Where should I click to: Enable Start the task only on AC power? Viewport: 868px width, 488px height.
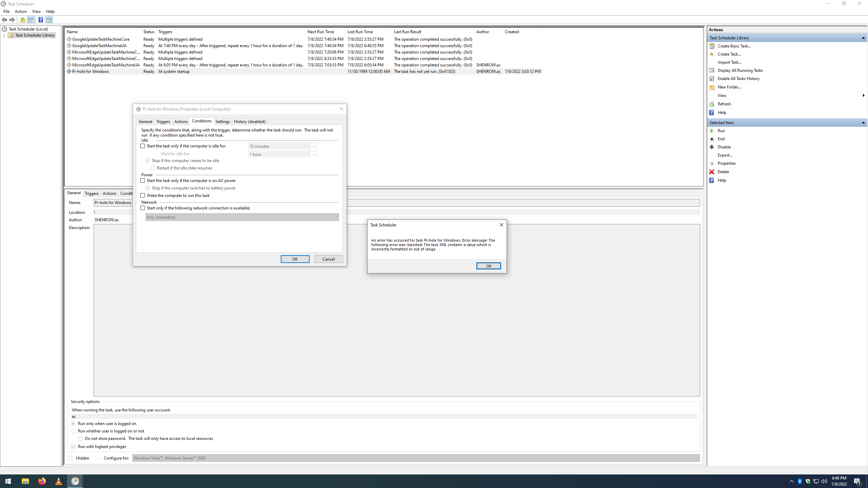pos(142,181)
